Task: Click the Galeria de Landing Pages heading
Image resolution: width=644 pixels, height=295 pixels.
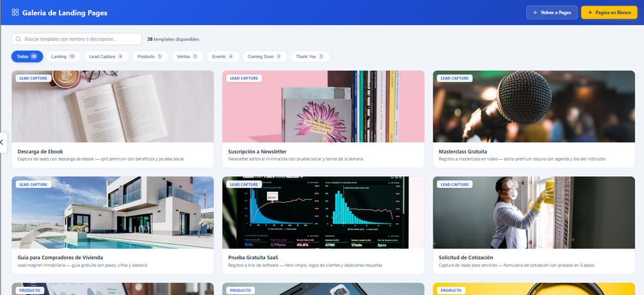Action: point(65,13)
